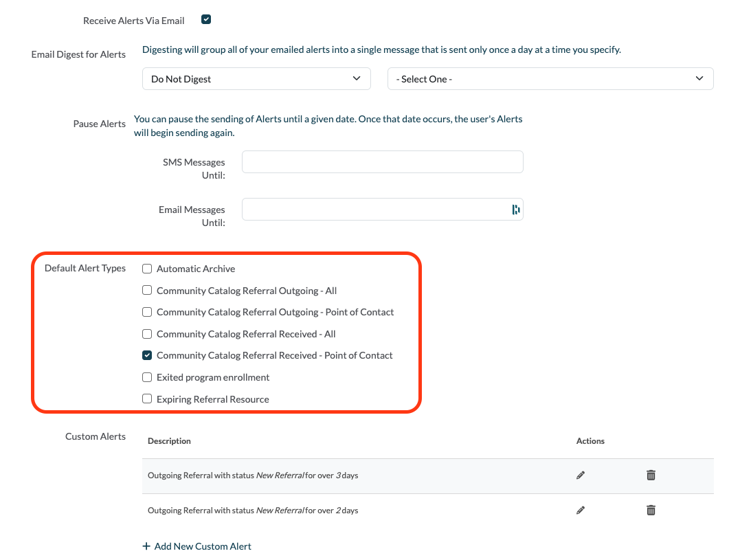Click the Description column header
This screenshot has height=560, width=729.
(x=169, y=441)
